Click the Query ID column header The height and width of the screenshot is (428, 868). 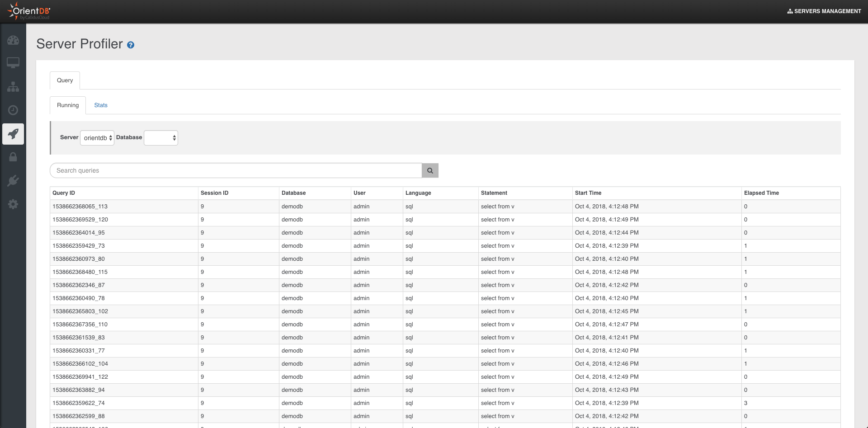click(64, 193)
